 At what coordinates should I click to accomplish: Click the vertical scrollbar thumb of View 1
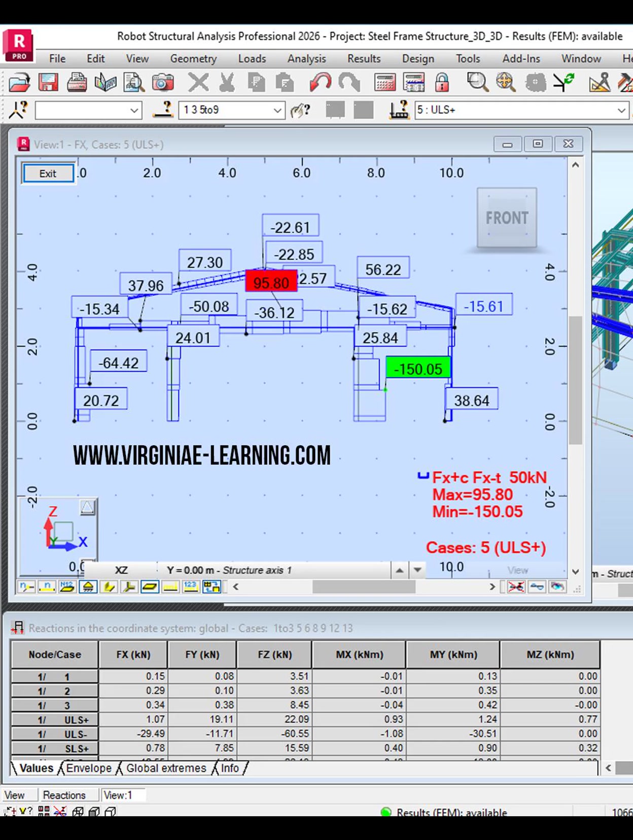(575, 379)
